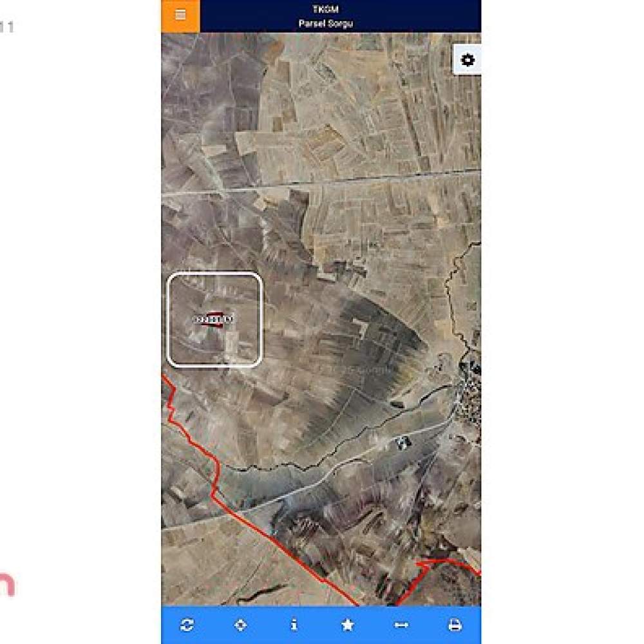Tap the Parsel Sorgu header title
This screenshot has width=644, height=644.
point(326,23)
